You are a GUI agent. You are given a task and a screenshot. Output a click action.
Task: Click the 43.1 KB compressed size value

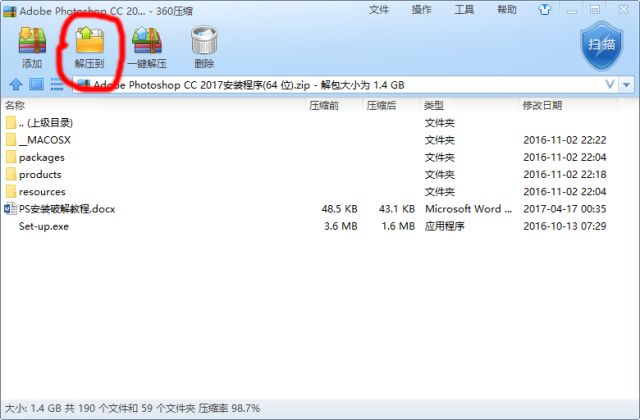[x=397, y=209]
